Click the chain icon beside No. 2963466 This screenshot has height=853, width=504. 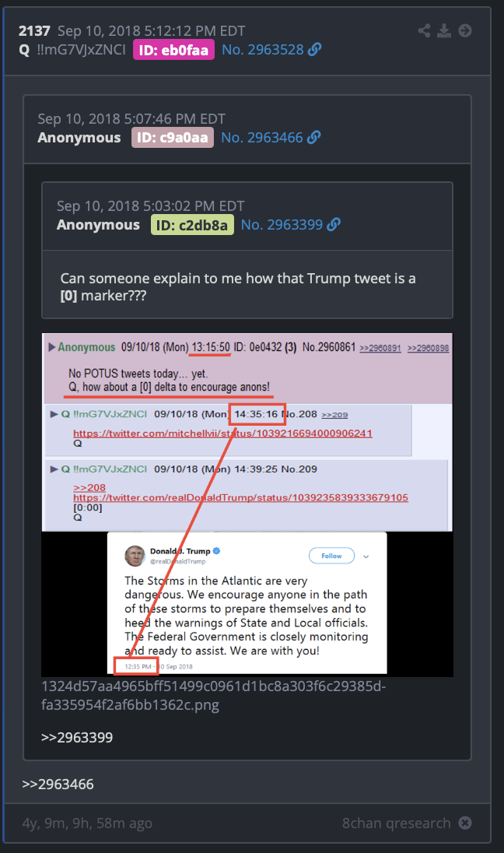click(313, 138)
